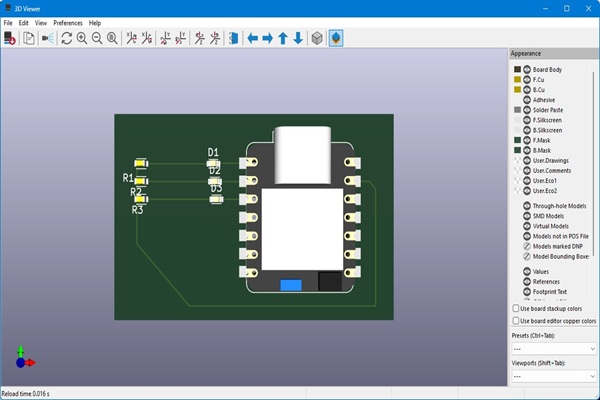
Task: Copy 3D image to clipboard icon
Action: tap(29, 38)
